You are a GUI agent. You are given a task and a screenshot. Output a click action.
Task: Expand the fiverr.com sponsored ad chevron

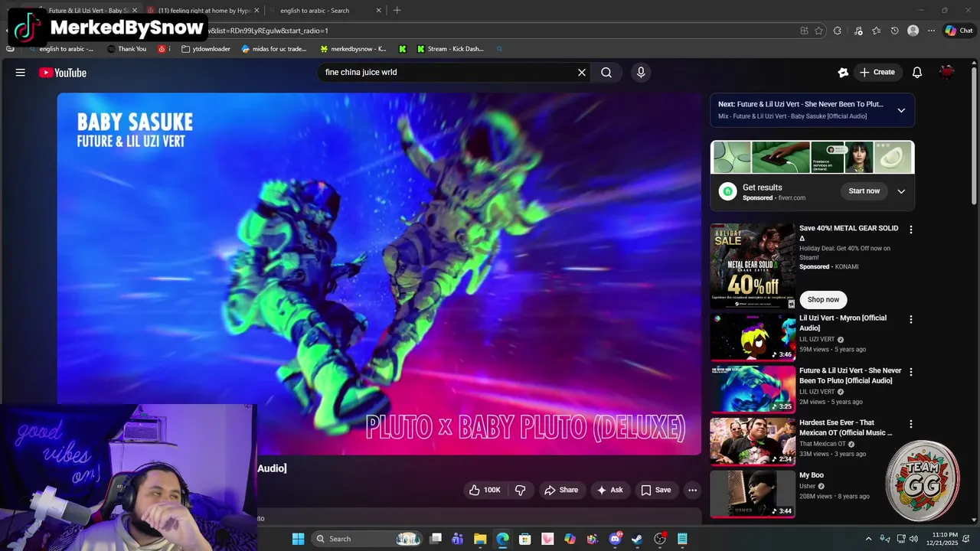click(901, 191)
